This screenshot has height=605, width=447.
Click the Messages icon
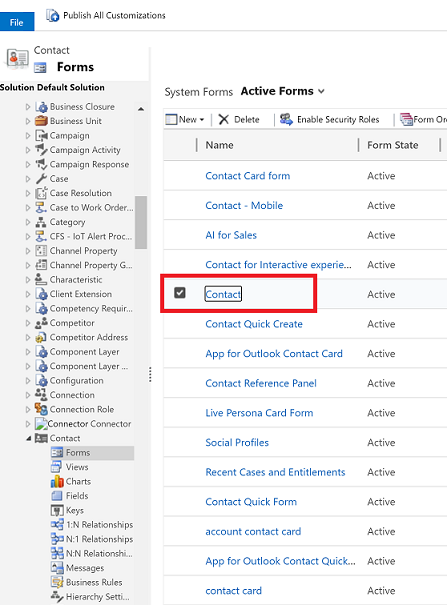pyautogui.click(x=57, y=568)
